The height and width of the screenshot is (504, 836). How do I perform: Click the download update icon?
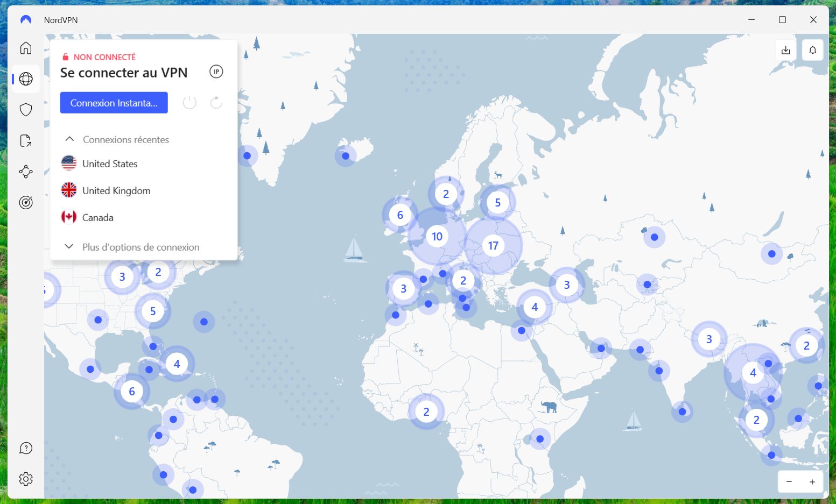[786, 50]
